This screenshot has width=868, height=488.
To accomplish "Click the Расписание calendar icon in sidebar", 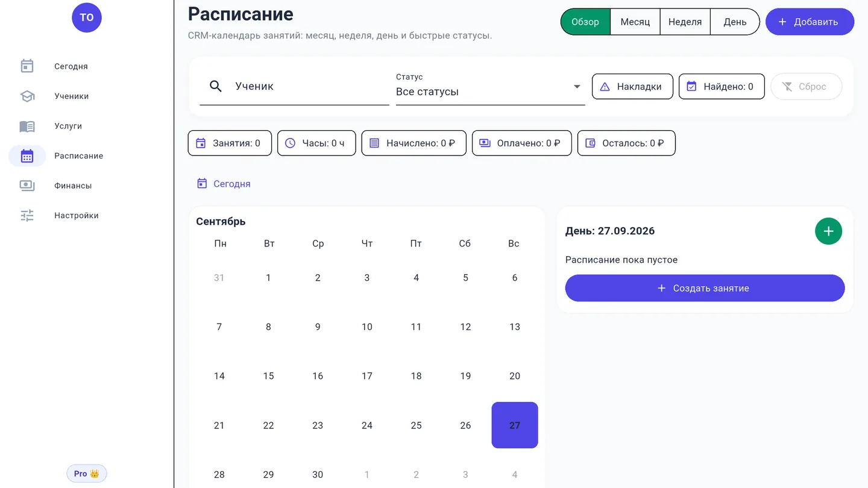I will (x=27, y=155).
